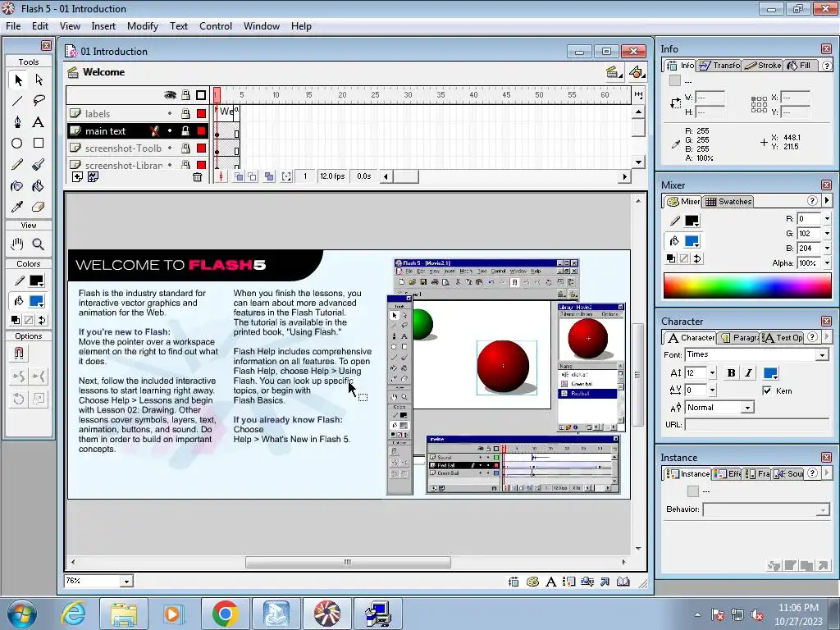Viewport: 840px width, 630px height.
Task: Select the Arrow tool in Tools panel
Action: pos(18,80)
